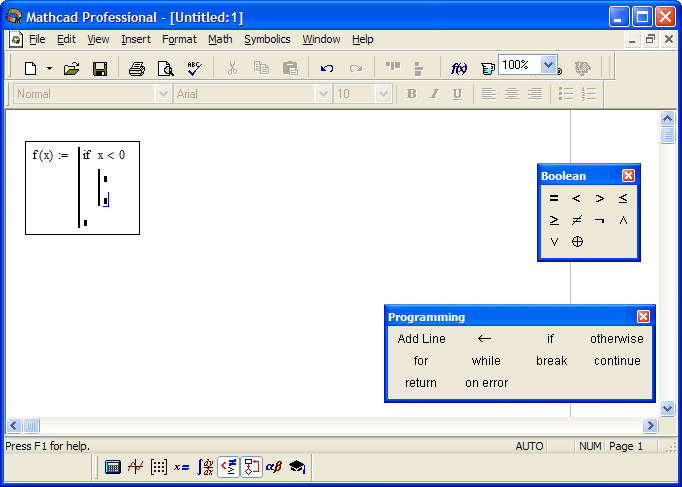Open the Insert menu
This screenshot has width=682, height=487.
click(x=136, y=39)
